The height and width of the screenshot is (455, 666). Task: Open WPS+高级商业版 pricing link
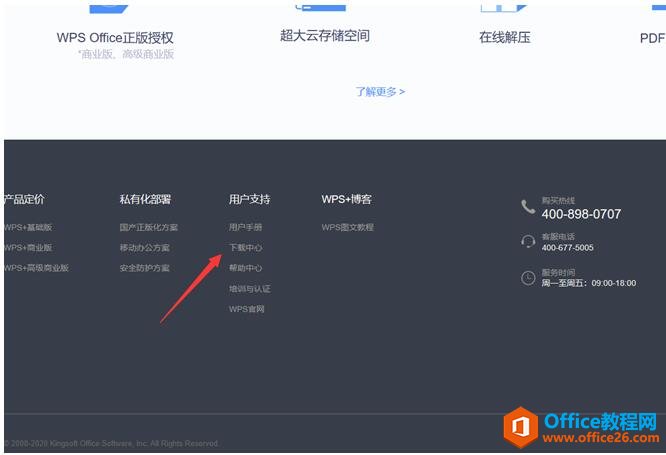(x=37, y=268)
